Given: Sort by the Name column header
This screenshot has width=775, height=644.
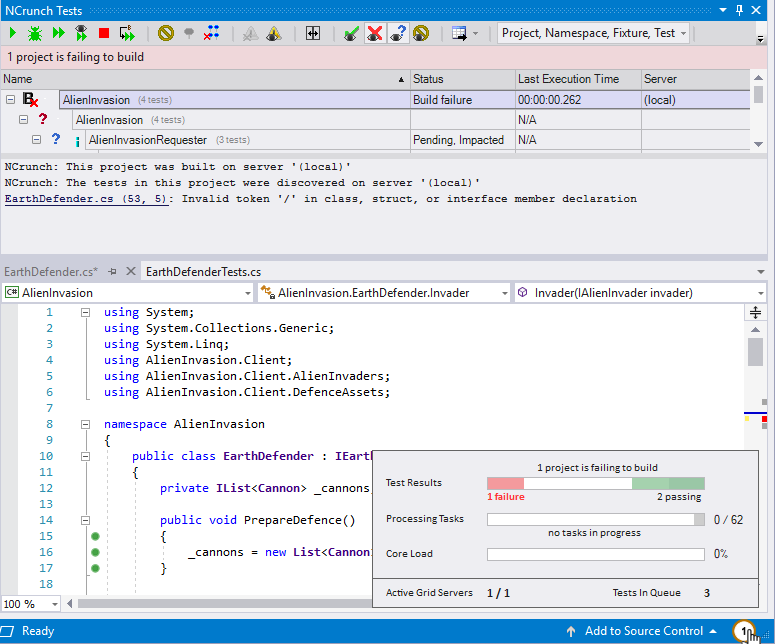Looking at the screenshot, I should click(x=205, y=79).
